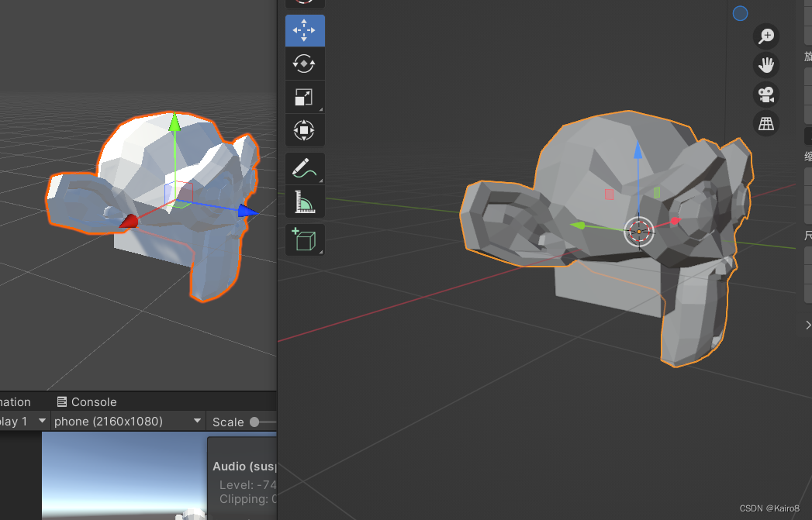Screen dimensions: 812x520
Task: Select the Transform tool in Blender toolbar
Action: click(x=305, y=130)
